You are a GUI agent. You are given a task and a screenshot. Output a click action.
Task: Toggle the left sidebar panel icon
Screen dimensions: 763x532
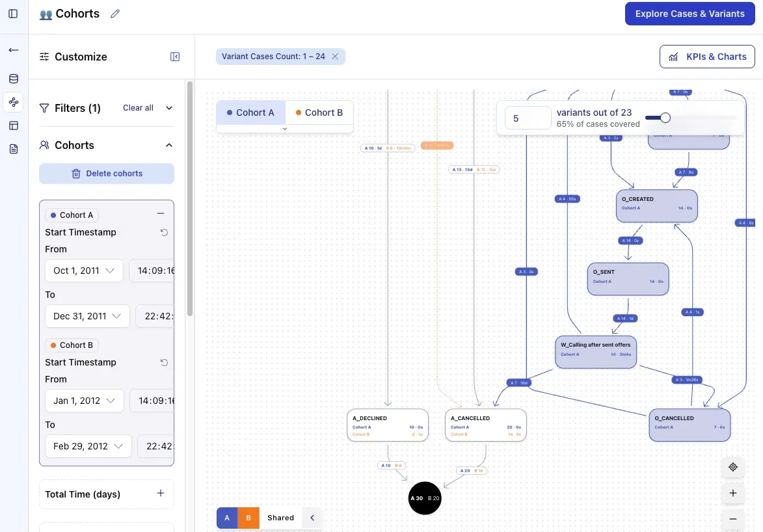13,14
